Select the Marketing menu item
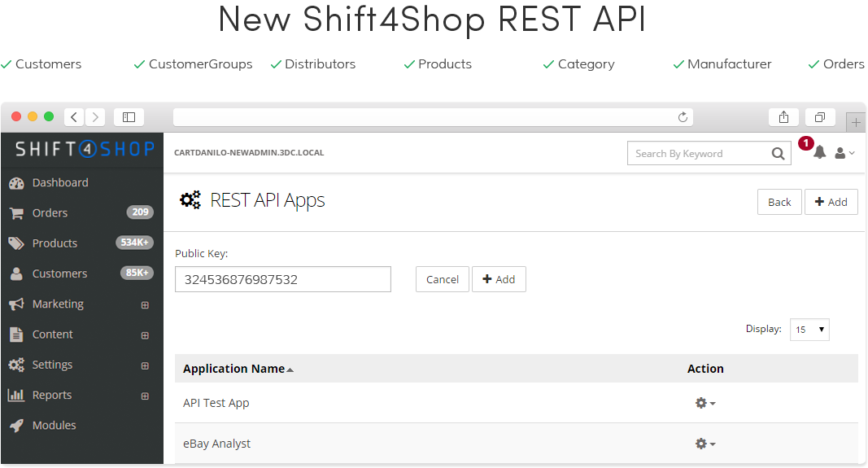 coord(58,304)
